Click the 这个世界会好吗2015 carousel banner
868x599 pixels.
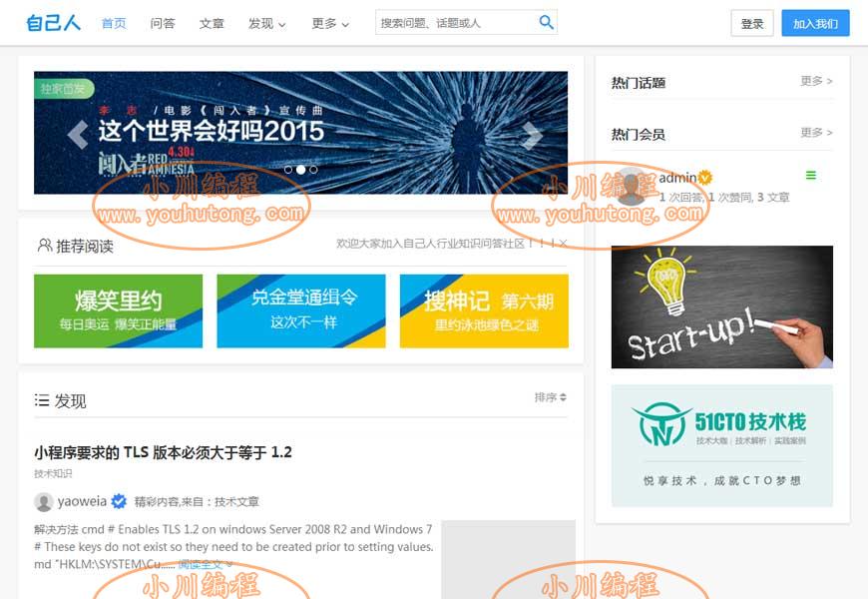point(300,133)
